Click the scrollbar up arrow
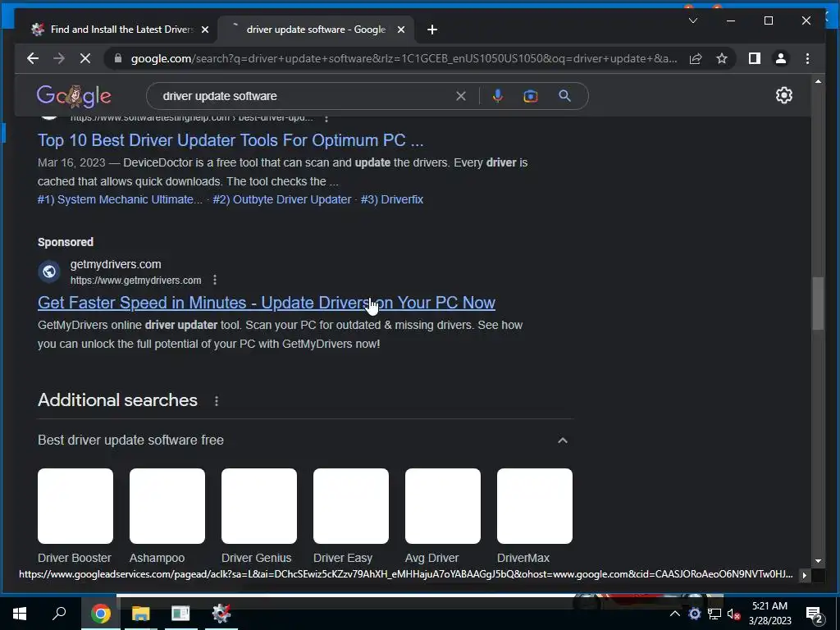The height and width of the screenshot is (630, 840). pos(818,81)
